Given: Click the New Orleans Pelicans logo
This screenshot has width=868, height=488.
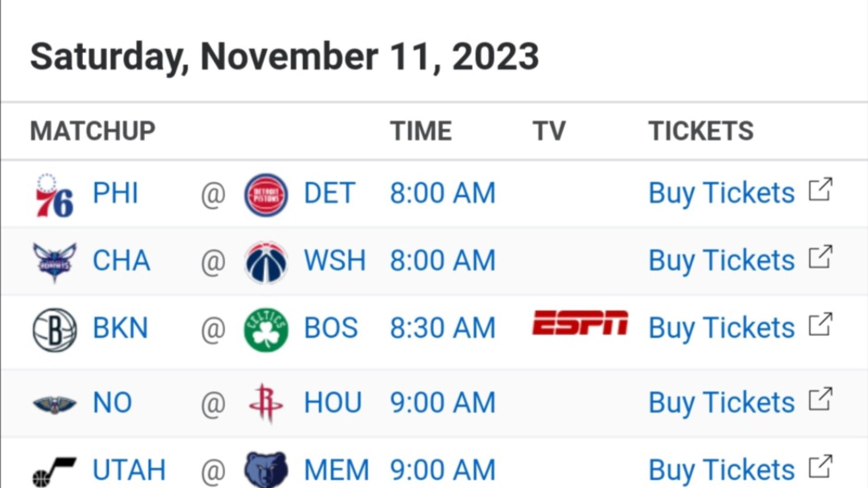Looking at the screenshot, I should pos(55,404).
